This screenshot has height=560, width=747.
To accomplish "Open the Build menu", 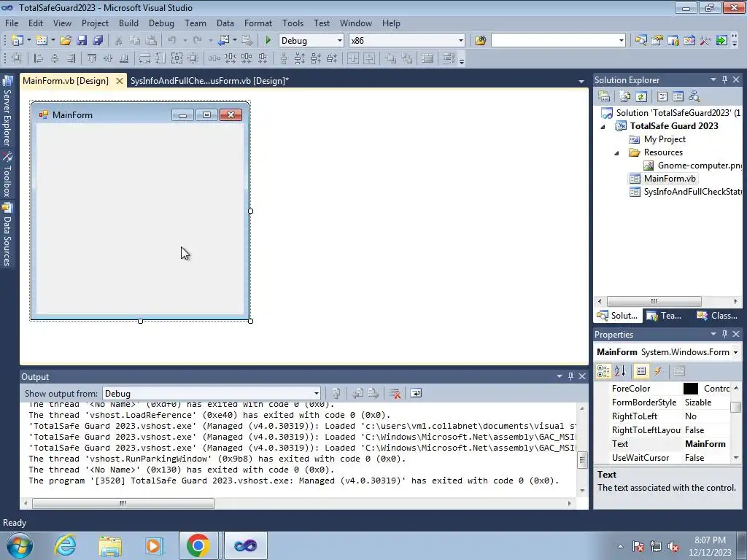I will pyautogui.click(x=128, y=23).
